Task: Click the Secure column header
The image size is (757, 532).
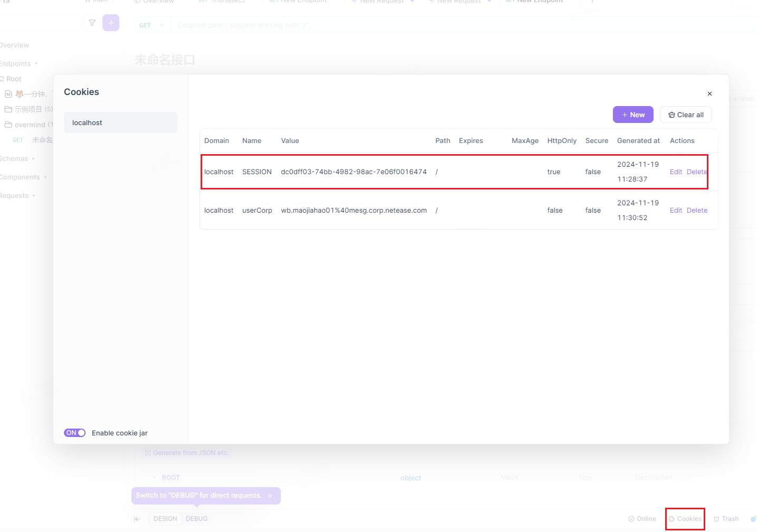Action: click(x=597, y=140)
